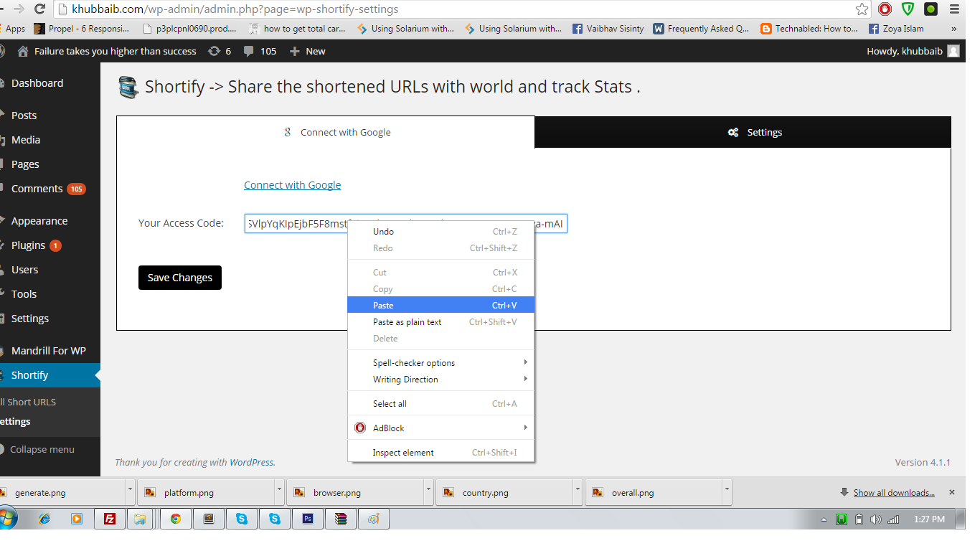Open the WordPress updates icon showing 6
This screenshot has height=551, width=980.
[x=219, y=51]
